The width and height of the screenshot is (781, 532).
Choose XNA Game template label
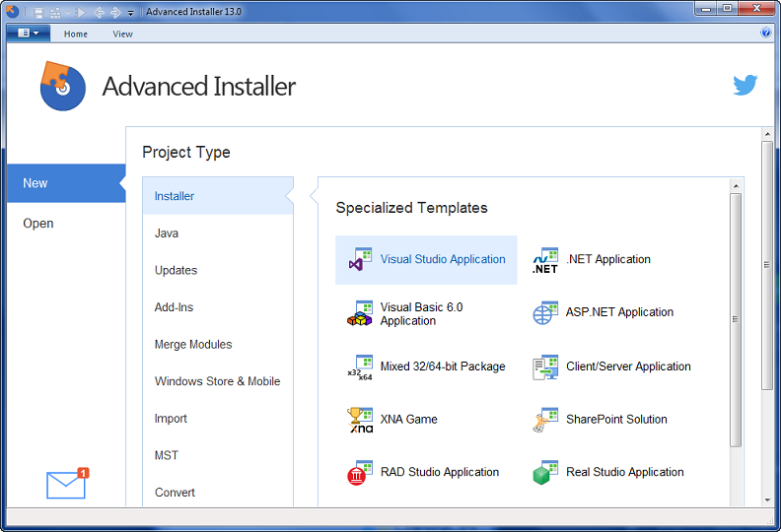pos(409,419)
